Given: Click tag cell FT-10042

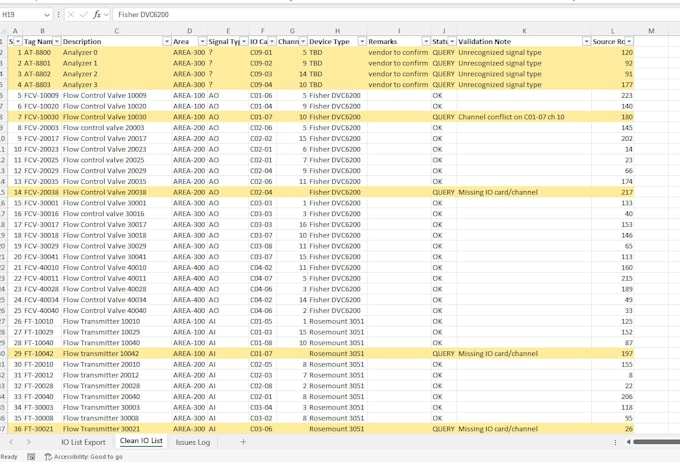Looking at the screenshot, I should click(x=42, y=354).
